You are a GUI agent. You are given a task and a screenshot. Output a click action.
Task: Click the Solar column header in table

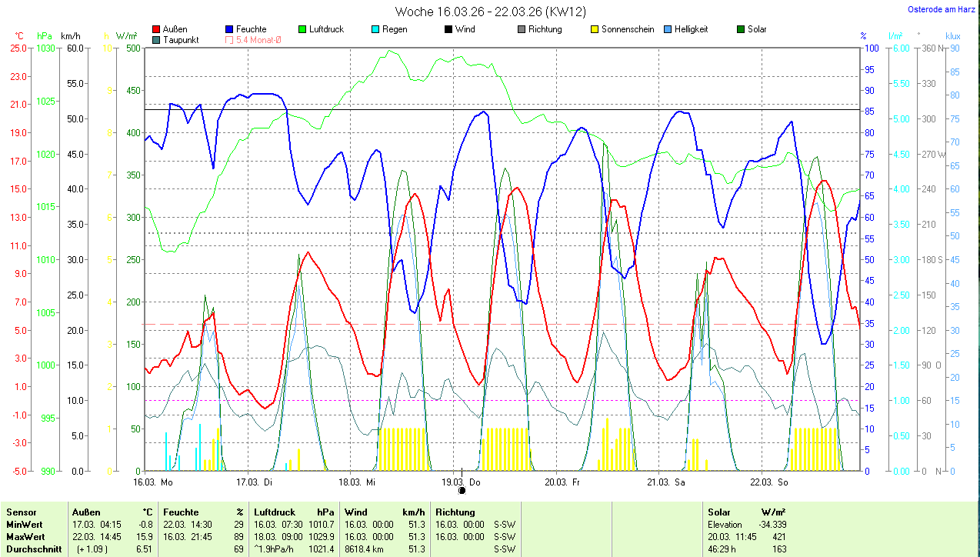[719, 512]
